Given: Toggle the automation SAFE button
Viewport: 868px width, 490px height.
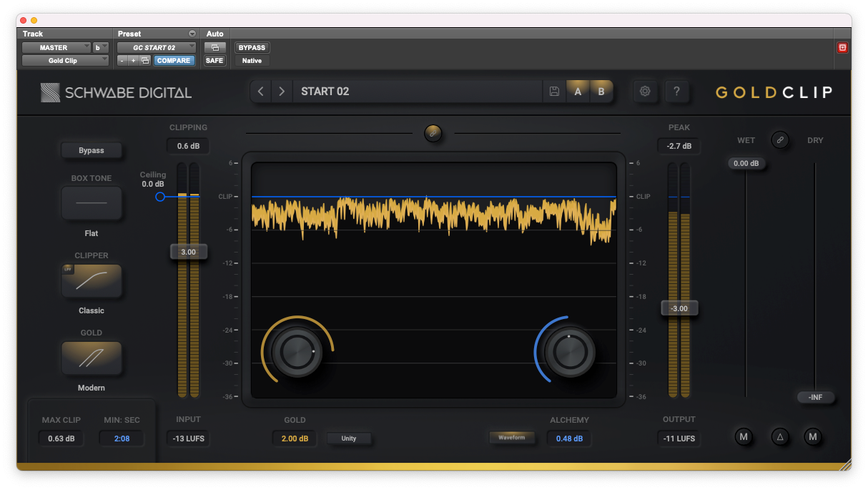Looking at the screenshot, I should (x=214, y=61).
